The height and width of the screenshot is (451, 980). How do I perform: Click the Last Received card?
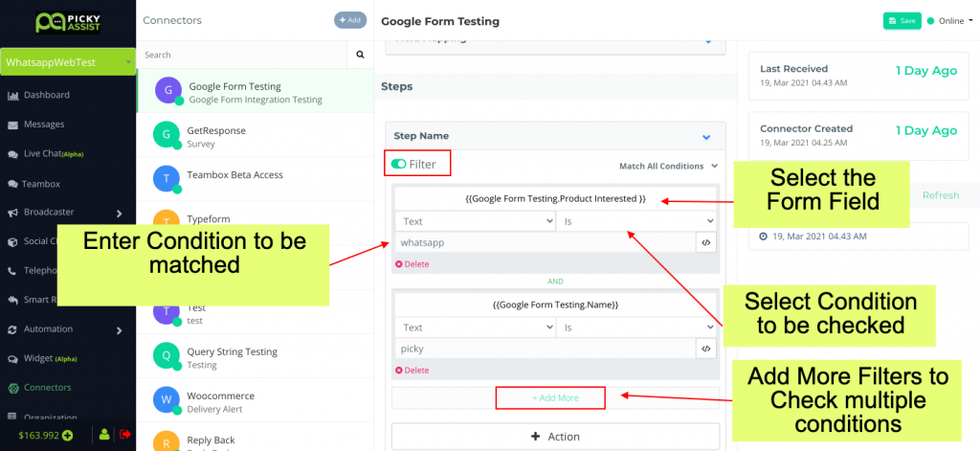[858, 76]
